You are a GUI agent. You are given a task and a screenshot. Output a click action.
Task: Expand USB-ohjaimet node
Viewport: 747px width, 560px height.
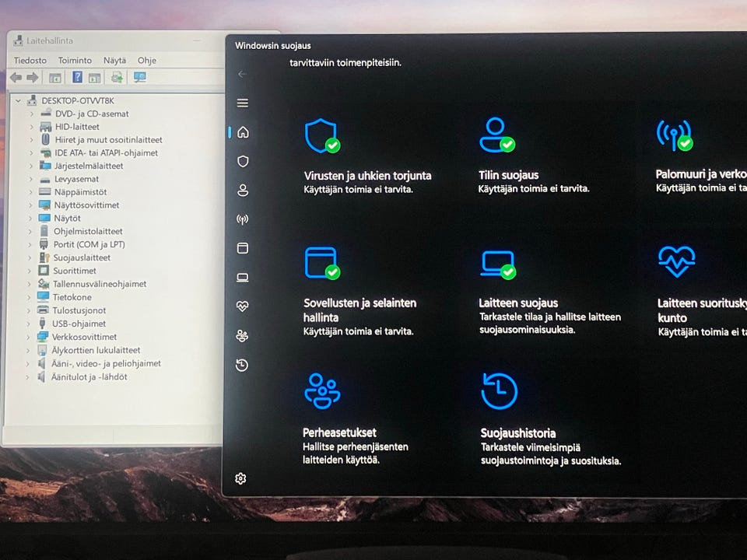coord(29,324)
